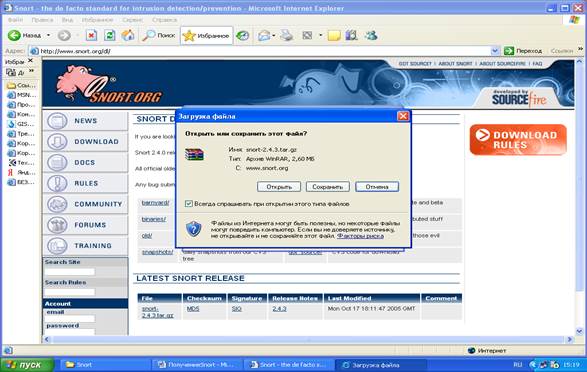Open the Favorites (Избранное) menu
587x372 pixels.
click(97, 20)
